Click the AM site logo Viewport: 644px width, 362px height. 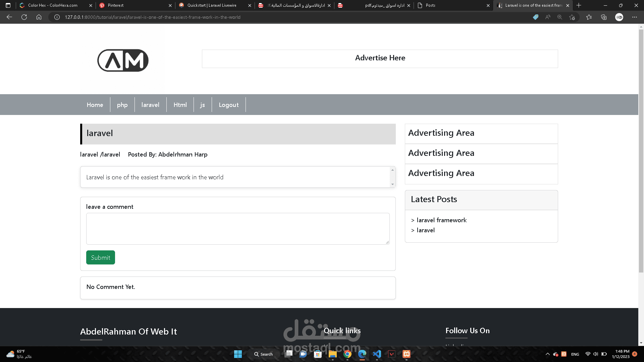click(x=123, y=60)
